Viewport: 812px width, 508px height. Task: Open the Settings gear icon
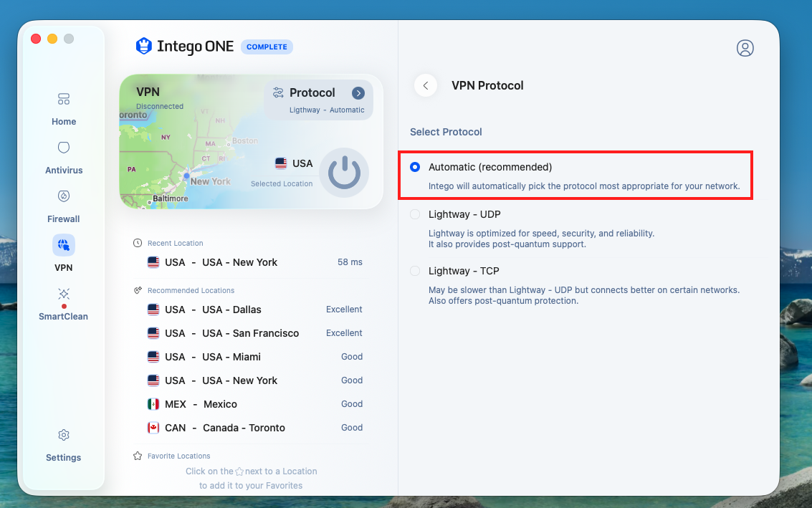click(64, 435)
